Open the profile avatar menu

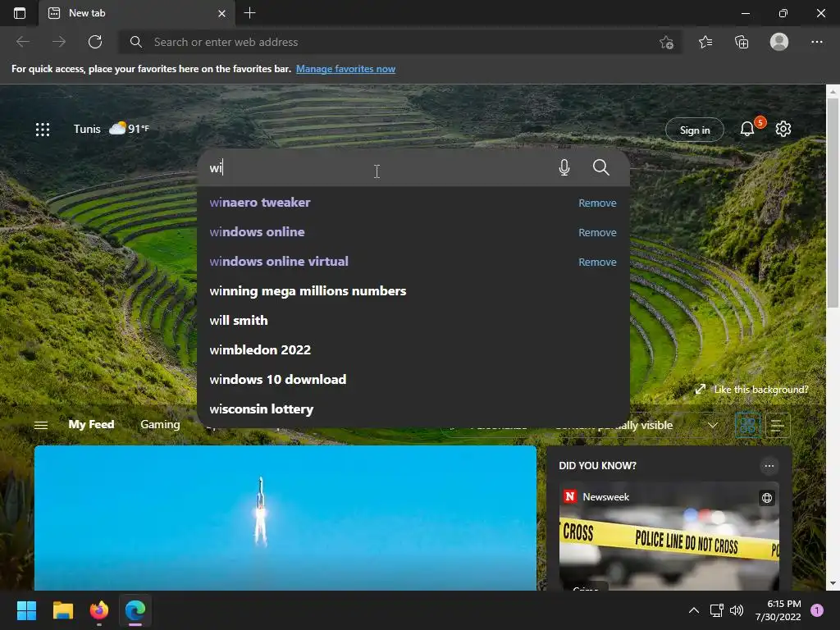coord(779,42)
